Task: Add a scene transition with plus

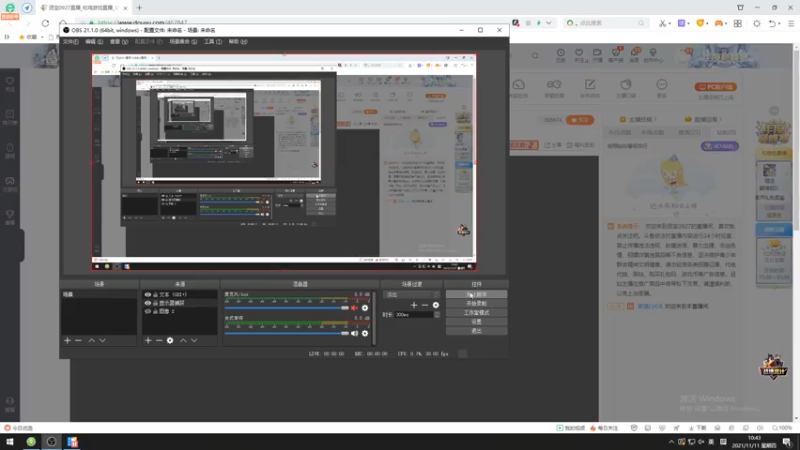Action: 414,305
